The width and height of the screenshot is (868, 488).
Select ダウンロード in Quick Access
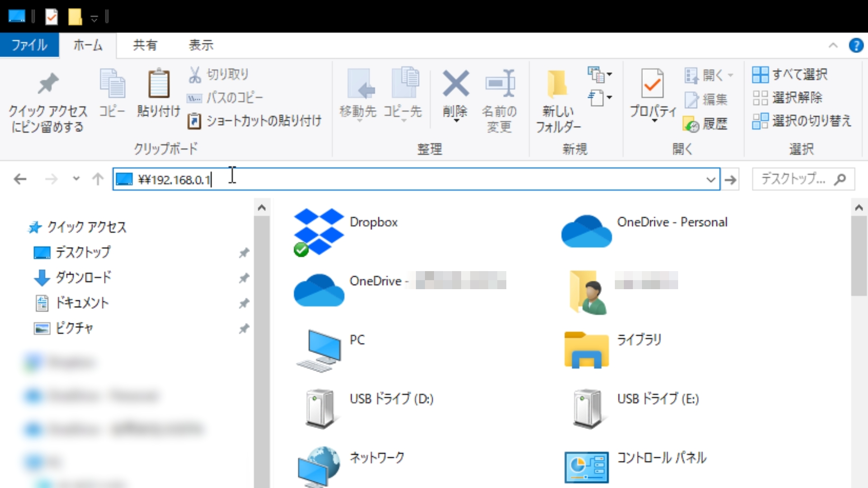(83, 277)
